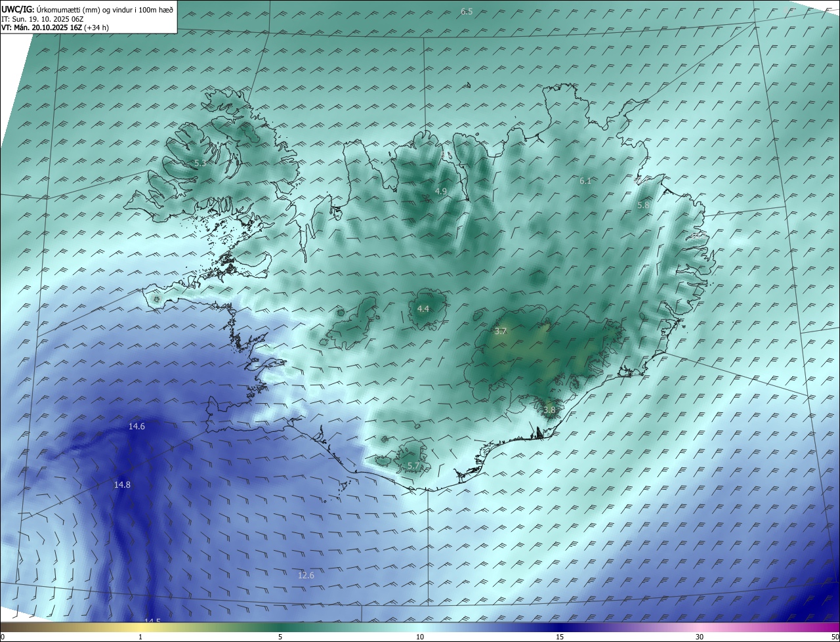Click the dark blue 15 mm section of color scale
The image size is (840, 642).
click(560, 627)
